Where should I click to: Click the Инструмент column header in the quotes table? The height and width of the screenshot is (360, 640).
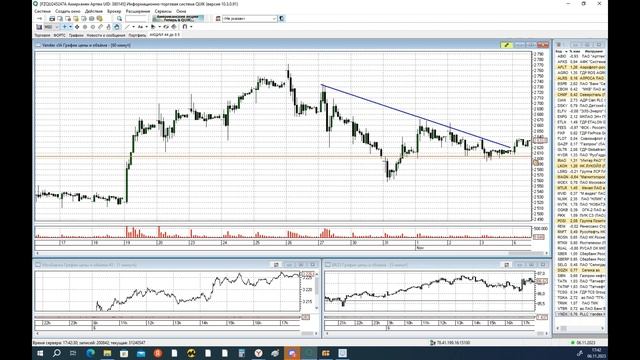594,51
